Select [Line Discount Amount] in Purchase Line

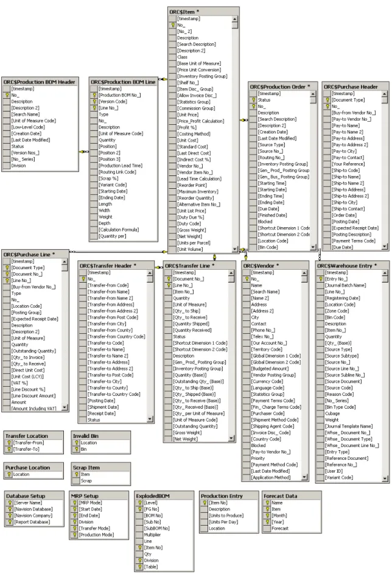pyautogui.click(x=33, y=396)
